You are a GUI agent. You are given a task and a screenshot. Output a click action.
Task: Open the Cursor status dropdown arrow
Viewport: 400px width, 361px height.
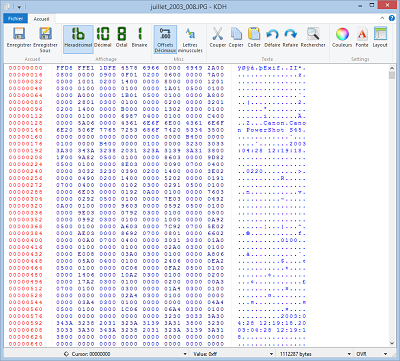click(x=185, y=354)
